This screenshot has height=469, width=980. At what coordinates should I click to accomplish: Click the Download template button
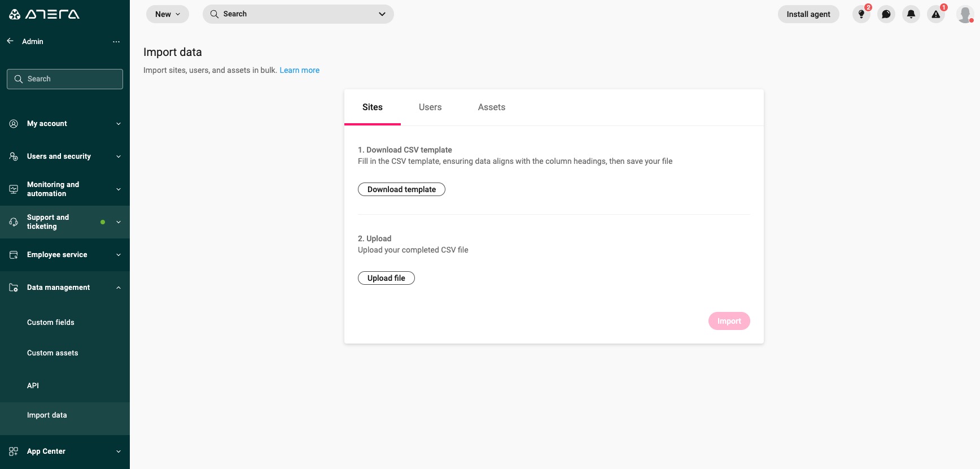pos(401,189)
